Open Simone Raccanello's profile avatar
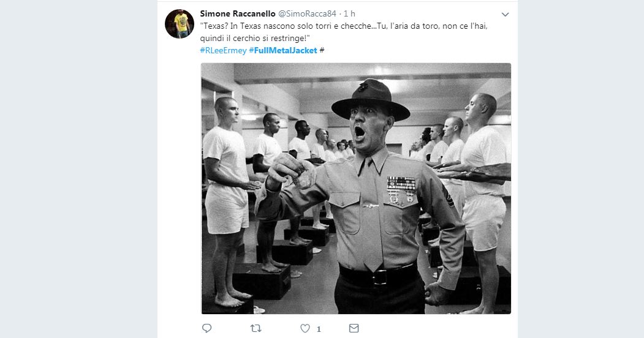This screenshot has height=338, width=644. pos(180,24)
